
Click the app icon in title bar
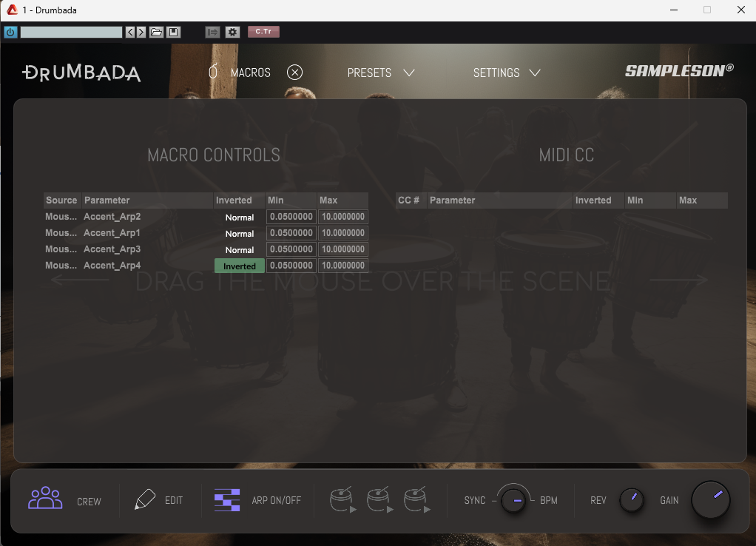(x=12, y=10)
